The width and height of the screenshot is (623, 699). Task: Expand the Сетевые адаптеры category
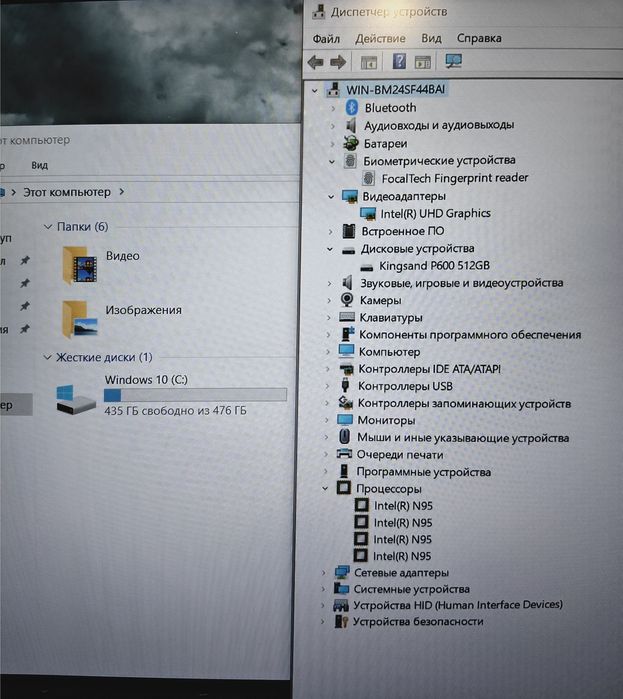(x=324, y=572)
